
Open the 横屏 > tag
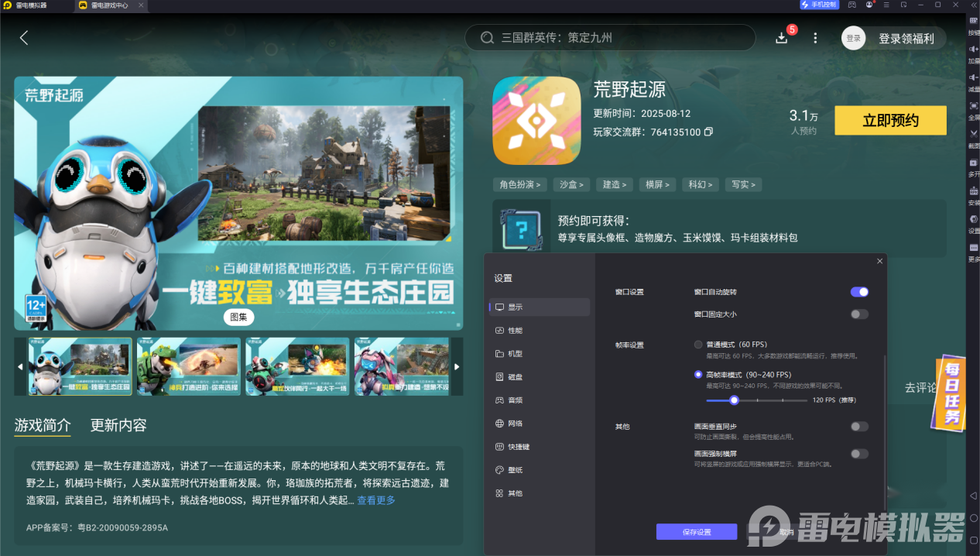click(658, 184)
